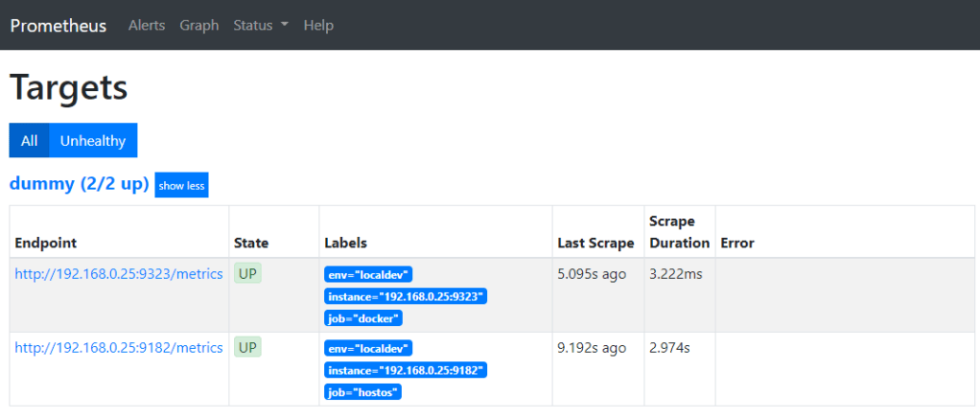Click the instance="192.168.0.25:9323" label badge
Screen dimensions: 980x419
[406, 296]
